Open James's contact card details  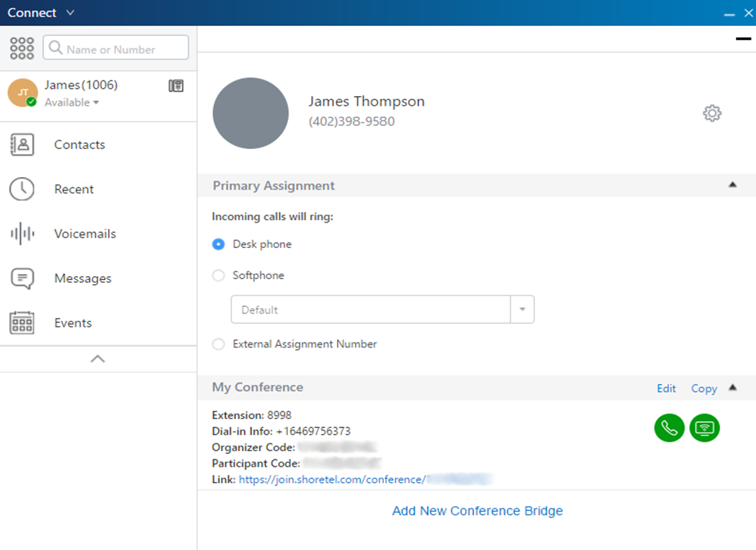click(x=176, y=85)
